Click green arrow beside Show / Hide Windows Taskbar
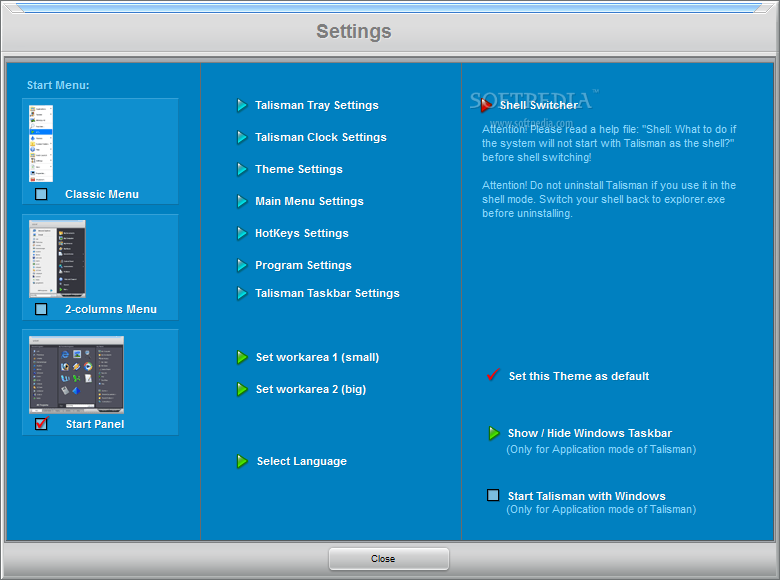 click(493, 433)
